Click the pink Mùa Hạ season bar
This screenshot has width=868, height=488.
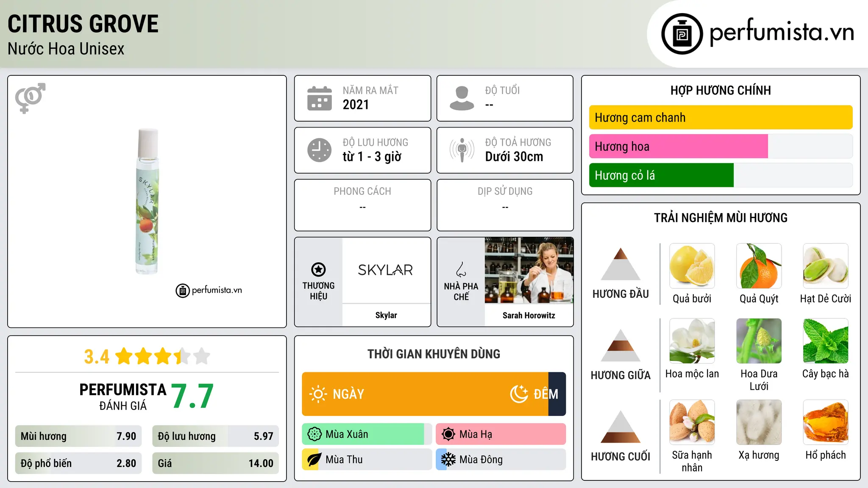click(x=501, y=434)
